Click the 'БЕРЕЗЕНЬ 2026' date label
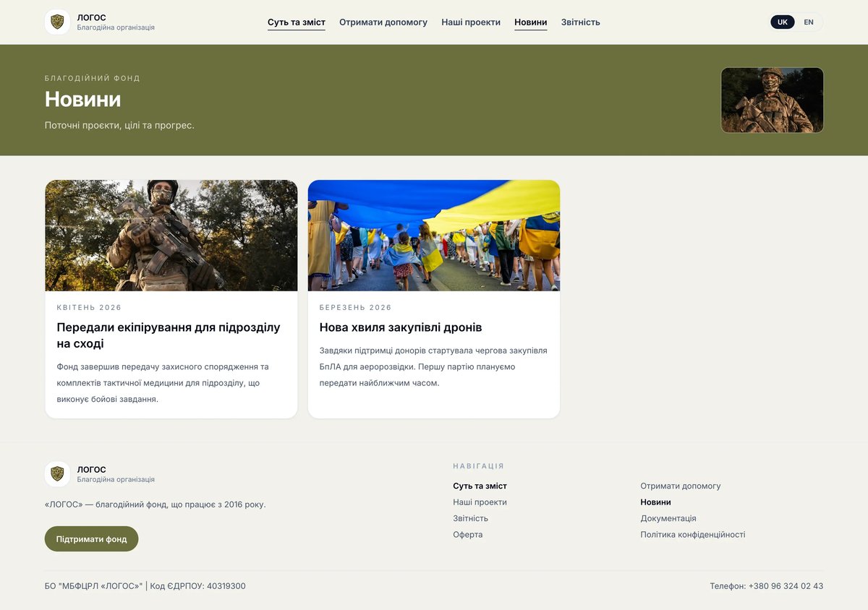 point(356,308)
